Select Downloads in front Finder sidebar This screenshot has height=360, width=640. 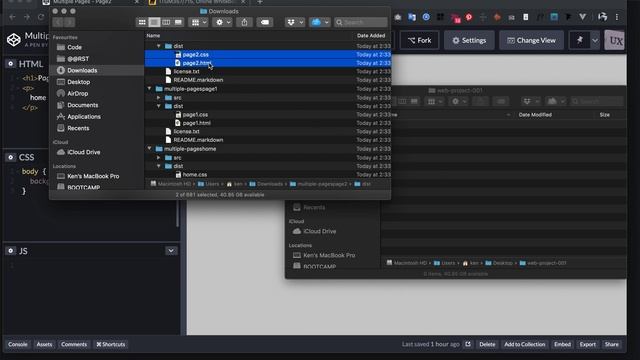pyautogui.click(x=82, y=70)
